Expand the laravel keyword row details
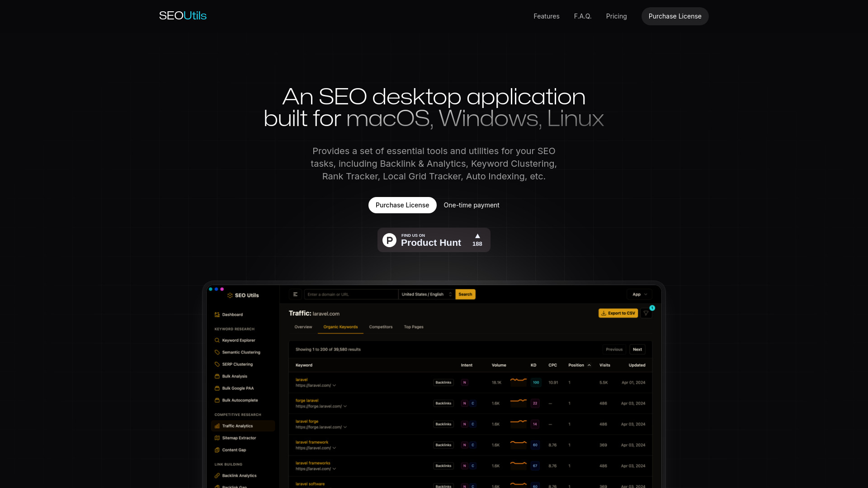This screenshot has width=868, height=488. pyautogui.click(x=335, y=385)
